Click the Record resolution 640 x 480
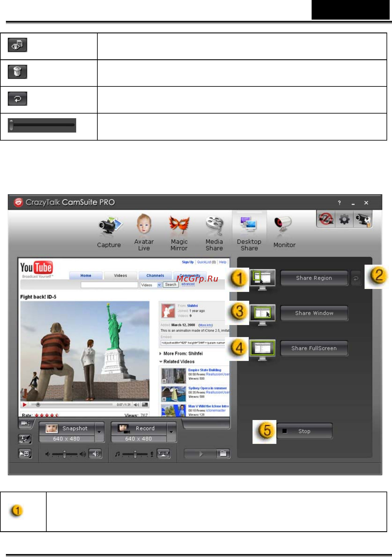The width and height of the screenshot is (392, 557). (138, 439)
